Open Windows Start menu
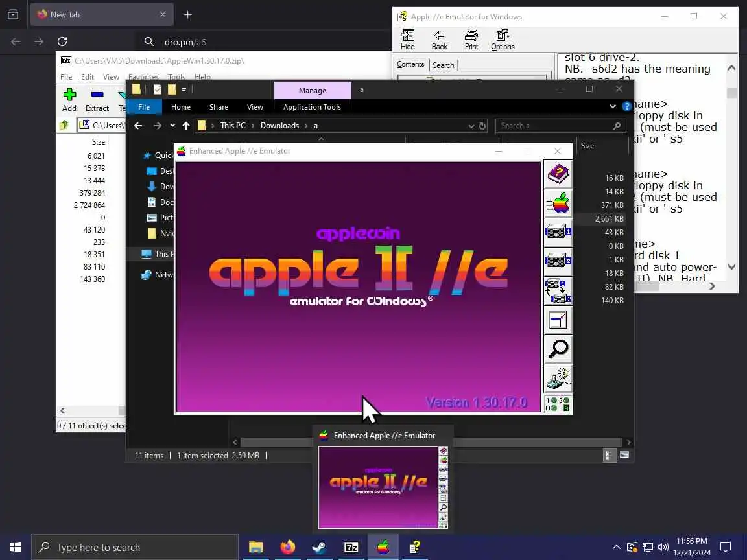The image size is (747, 560). click(16, 547)
